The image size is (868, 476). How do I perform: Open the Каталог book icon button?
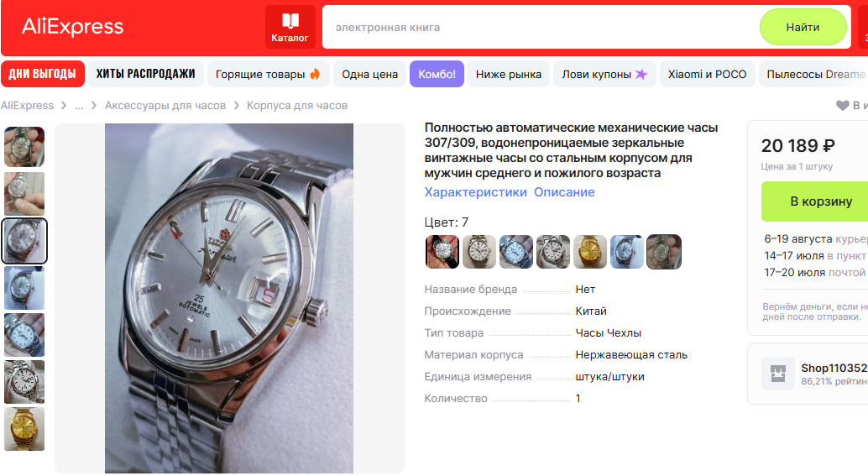coord(290,27)
